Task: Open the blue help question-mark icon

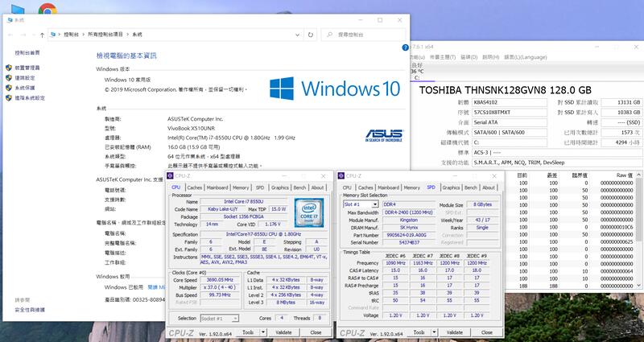Action: click(406, 47)
